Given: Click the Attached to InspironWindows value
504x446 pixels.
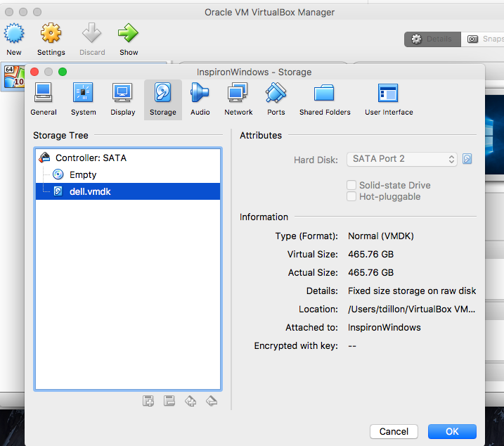Looking at the screenshot, I should [384, 328].
